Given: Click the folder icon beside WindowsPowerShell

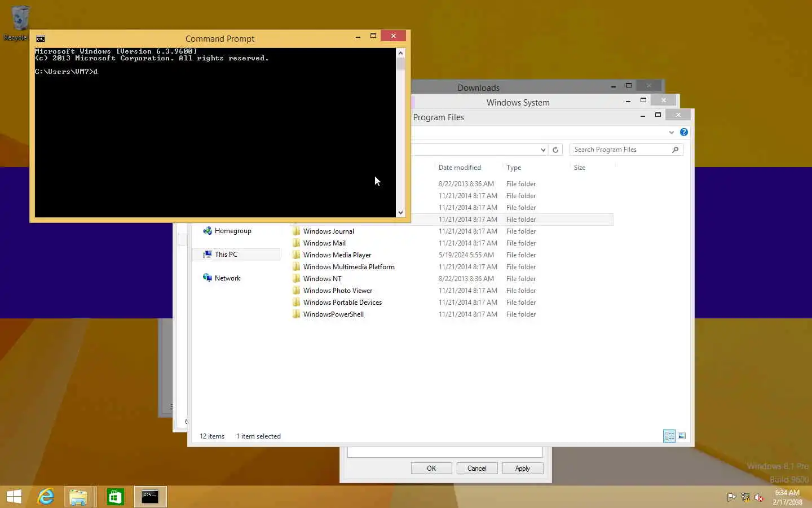Looking at the screenshot, I should (297, 314).
